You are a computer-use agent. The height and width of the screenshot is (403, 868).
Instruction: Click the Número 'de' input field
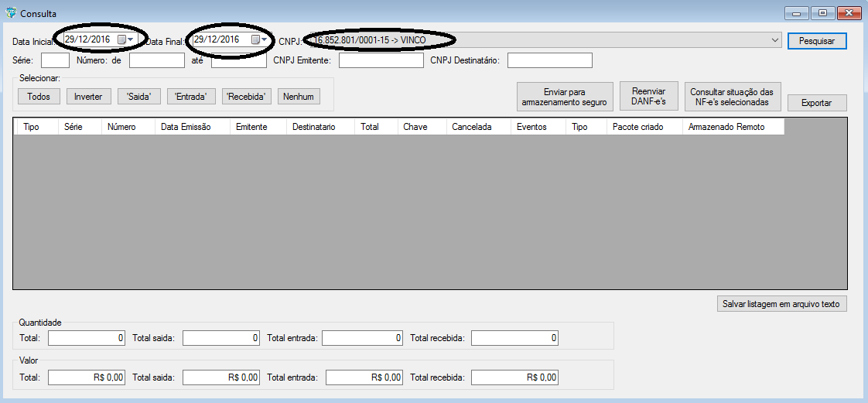pos(157,60)
